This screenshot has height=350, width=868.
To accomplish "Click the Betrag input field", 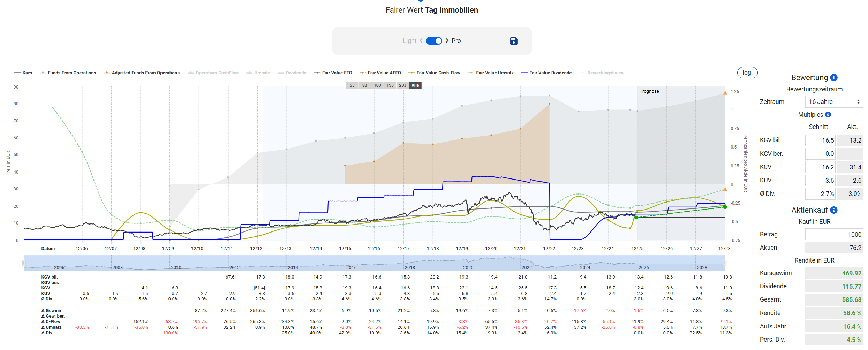I will click(x=834, y=235).
